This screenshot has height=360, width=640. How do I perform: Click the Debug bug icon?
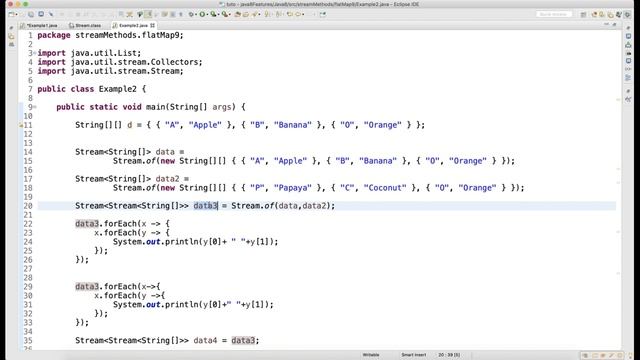point(191,14)
